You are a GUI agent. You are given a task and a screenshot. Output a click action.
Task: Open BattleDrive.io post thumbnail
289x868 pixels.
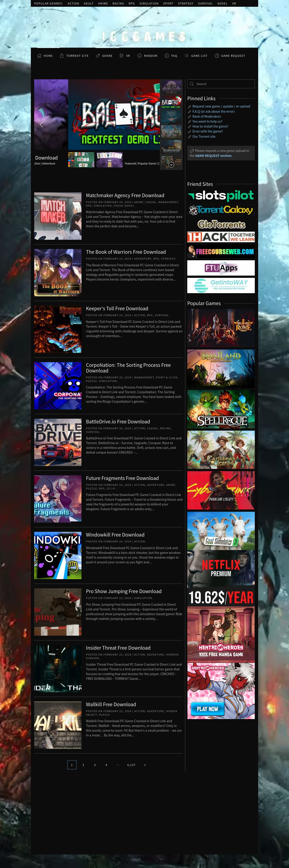58,442
